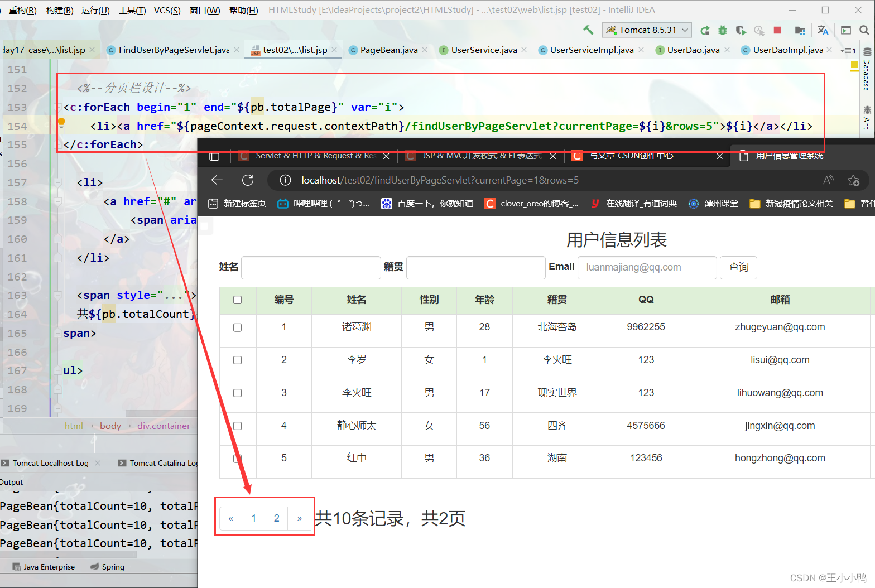Click the browser tab actions icon

pos(214,156)
